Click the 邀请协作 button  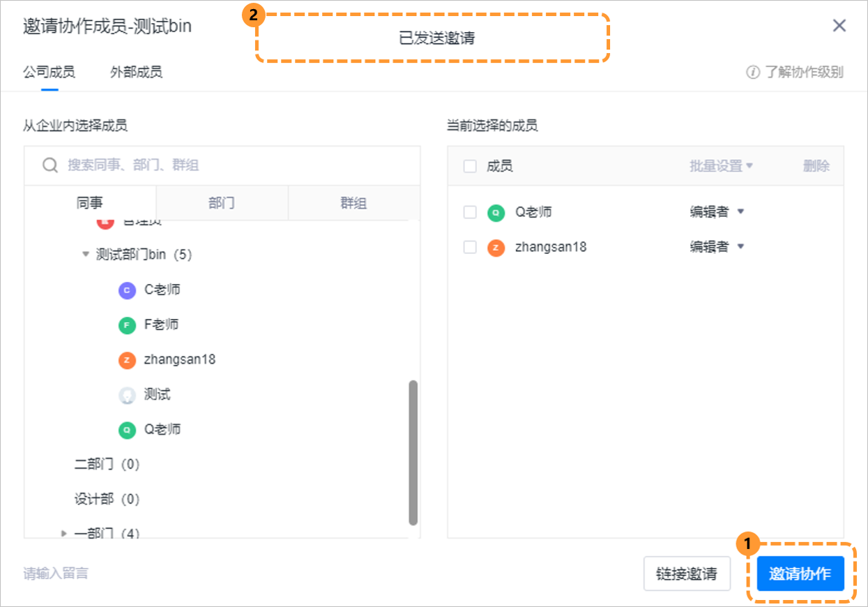(801, 574)
